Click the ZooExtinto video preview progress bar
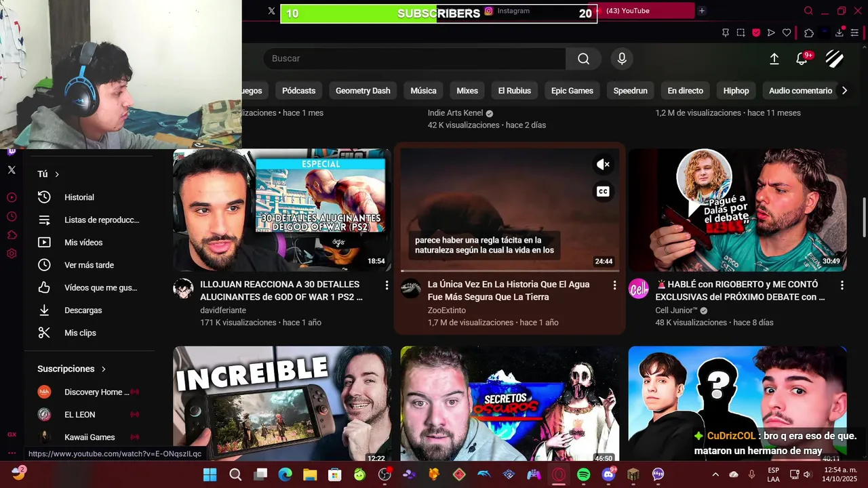 coord(509,270)
